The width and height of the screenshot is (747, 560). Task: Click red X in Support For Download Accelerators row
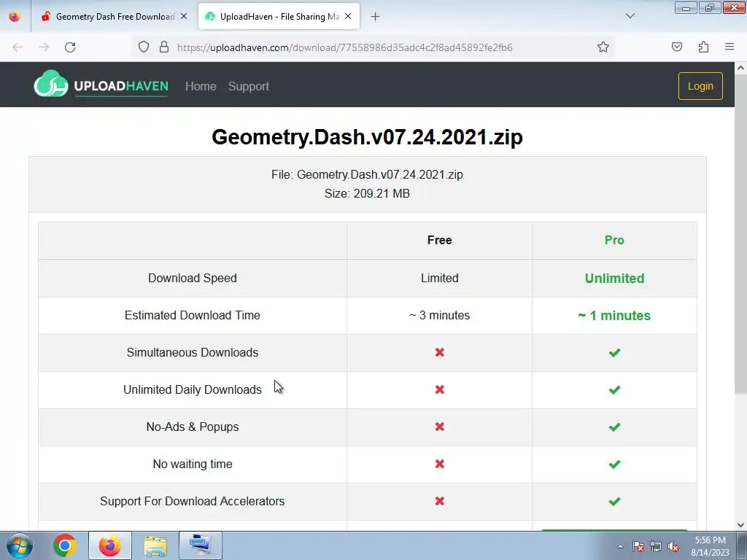[440, 501]
